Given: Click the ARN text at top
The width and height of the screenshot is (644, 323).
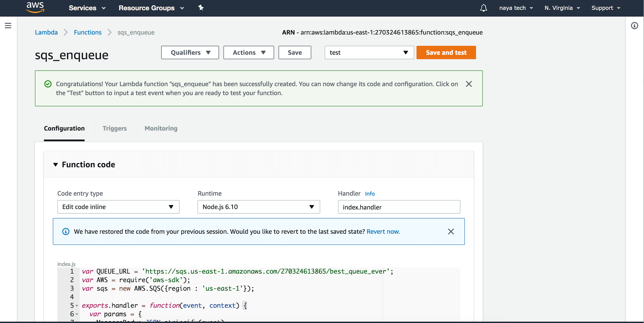Looking at the screenshot, I should point(382,33).
